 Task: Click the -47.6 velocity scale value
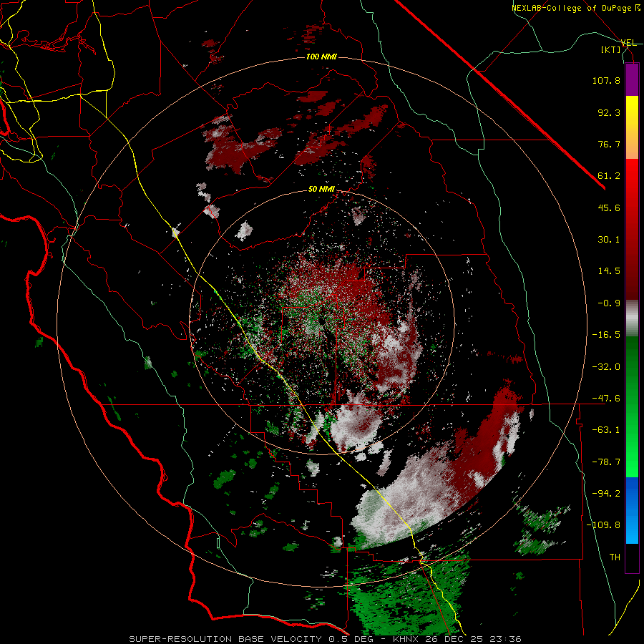[606, 399]
